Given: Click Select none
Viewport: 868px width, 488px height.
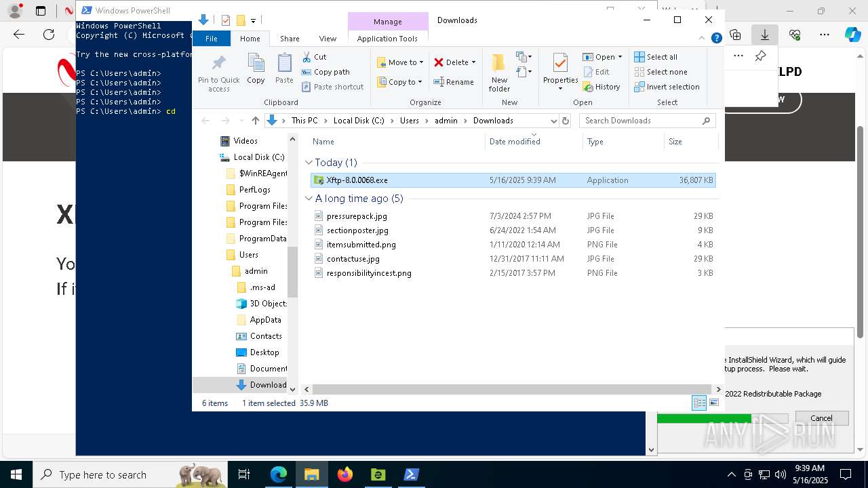Looking at the screenshot, I should click(x=660, y=72).
